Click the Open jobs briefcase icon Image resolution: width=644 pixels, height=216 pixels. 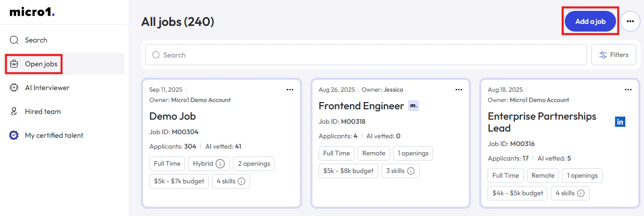click(x=14, y=64)
